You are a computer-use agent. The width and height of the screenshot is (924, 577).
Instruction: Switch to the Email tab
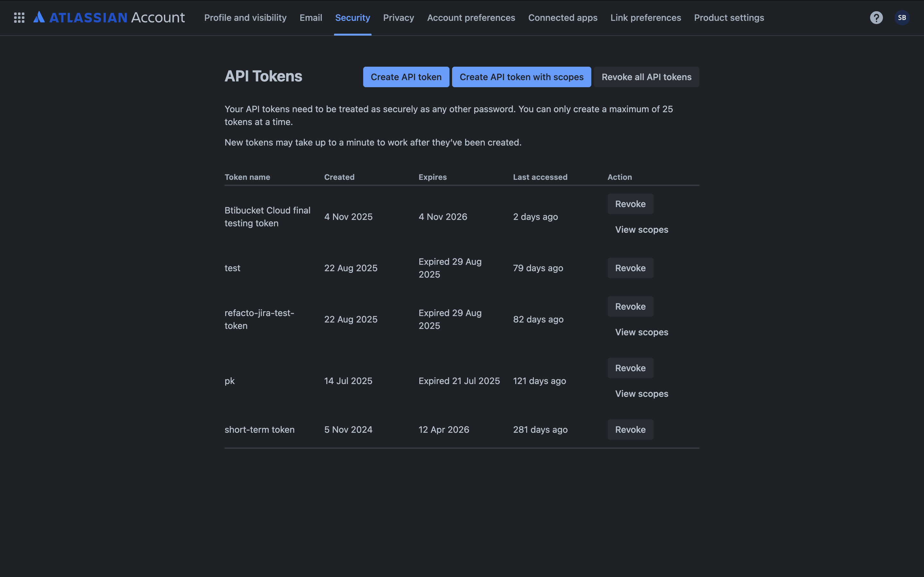click(x=311, y=18)
